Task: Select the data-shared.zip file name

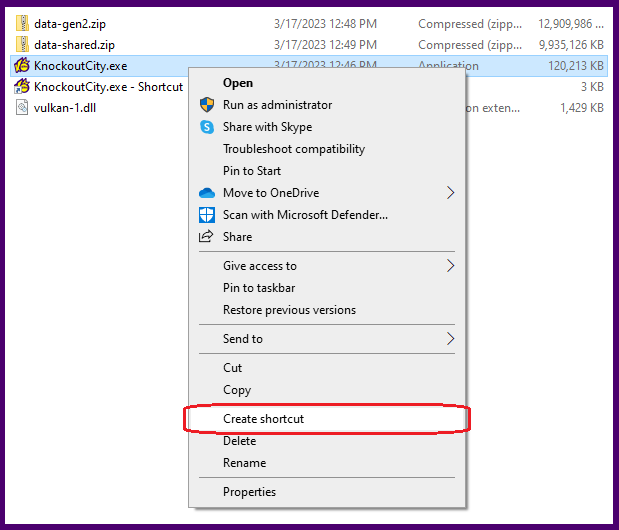Action: [74, 44]
